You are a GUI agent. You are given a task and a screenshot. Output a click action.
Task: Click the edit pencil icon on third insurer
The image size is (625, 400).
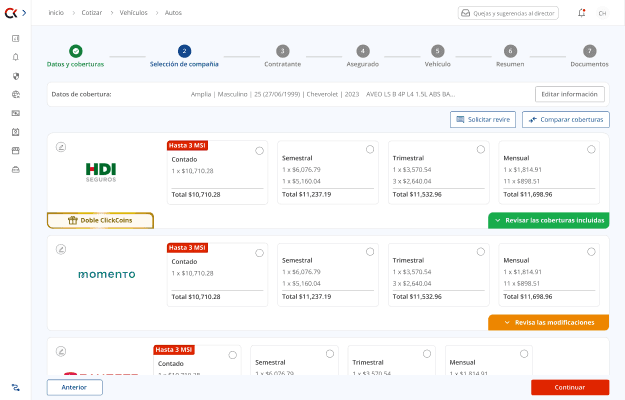click(x=61, y=351)
